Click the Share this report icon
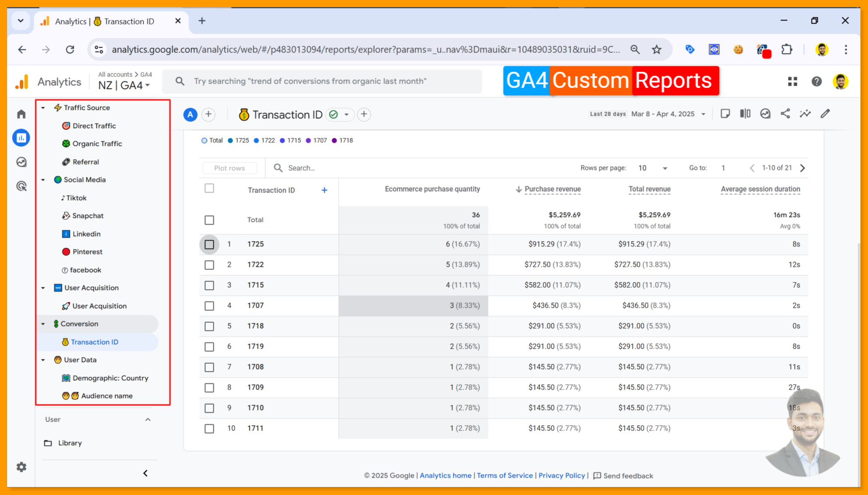 click(785, 114)
